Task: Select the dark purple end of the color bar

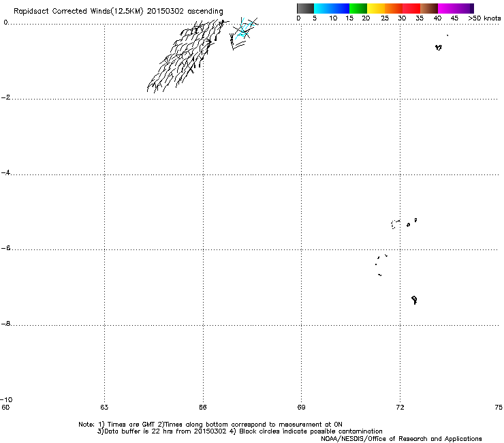Action: [471, 8]
